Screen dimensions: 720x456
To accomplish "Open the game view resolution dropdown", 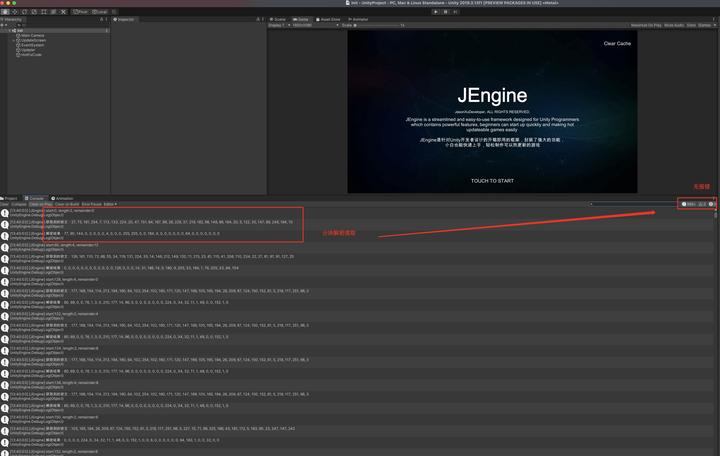I will point(315,25).
